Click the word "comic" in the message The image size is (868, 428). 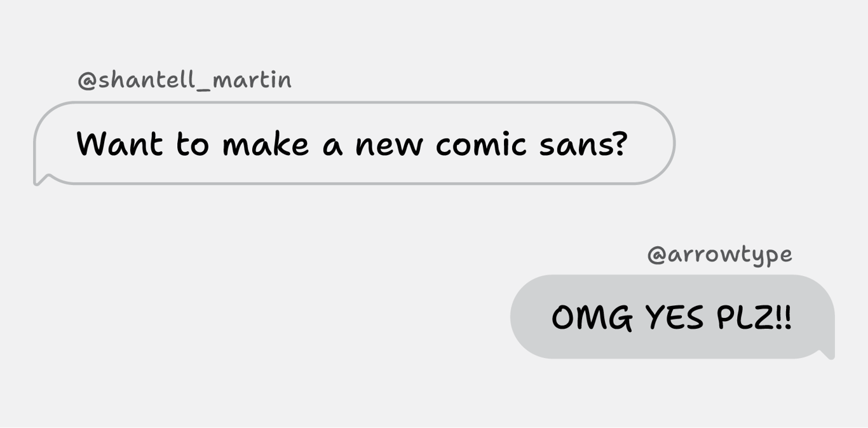pyautogui.click(x=481, y=144)
